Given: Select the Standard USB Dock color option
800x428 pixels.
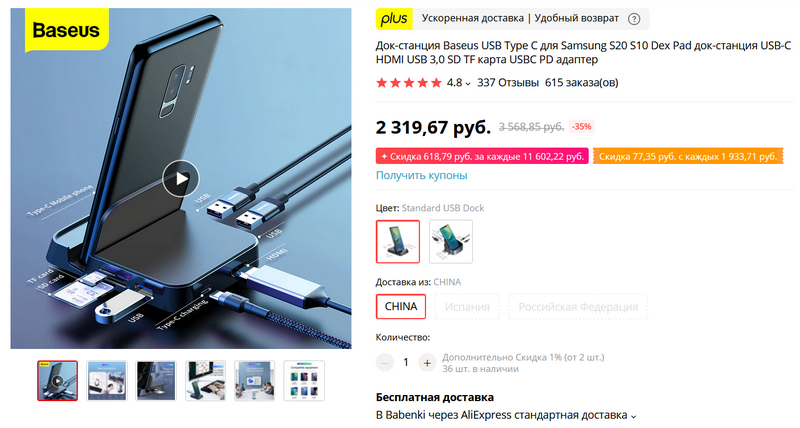Looking at the screenshot, I should (x=398, y=242).
